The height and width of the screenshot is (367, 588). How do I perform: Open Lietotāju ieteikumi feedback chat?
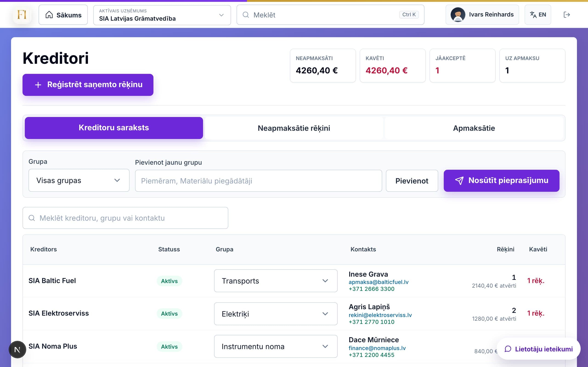[538, 349]
